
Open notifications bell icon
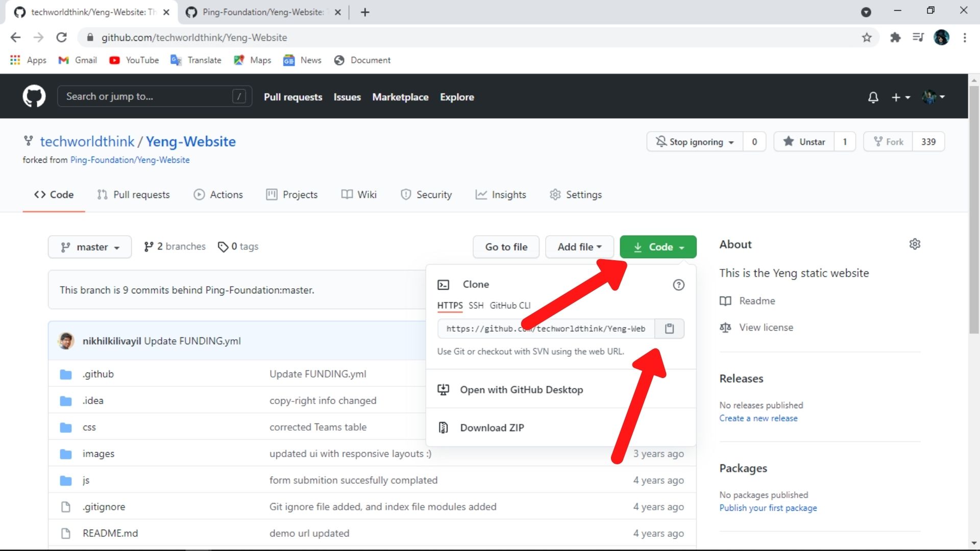pos(873,97)
